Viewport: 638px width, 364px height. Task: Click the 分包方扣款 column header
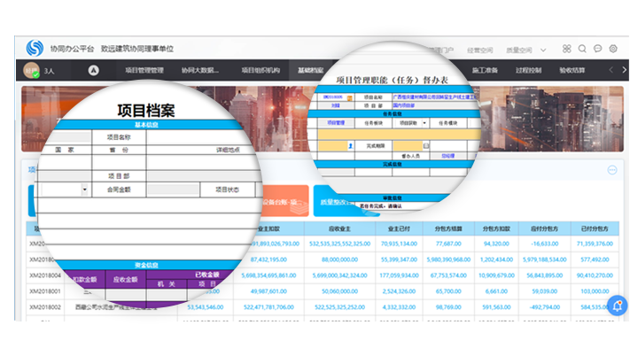[x=496, y=229]
